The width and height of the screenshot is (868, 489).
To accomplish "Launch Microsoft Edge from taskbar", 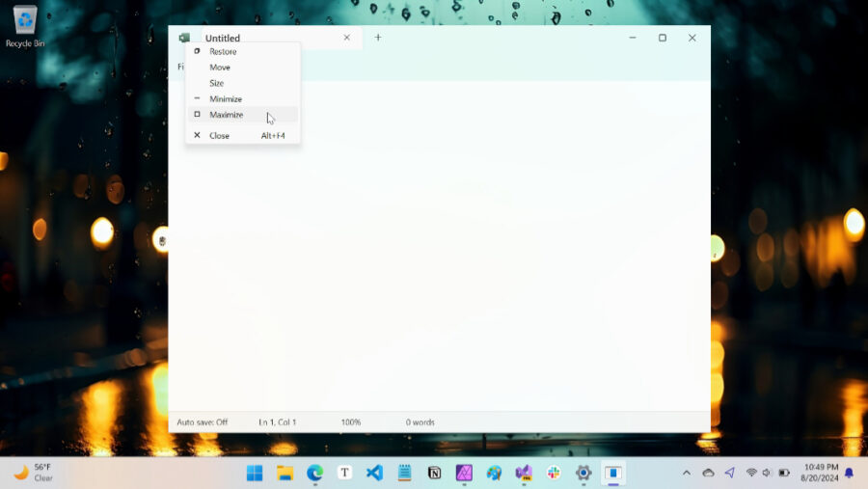I will (x=315, y=473).
